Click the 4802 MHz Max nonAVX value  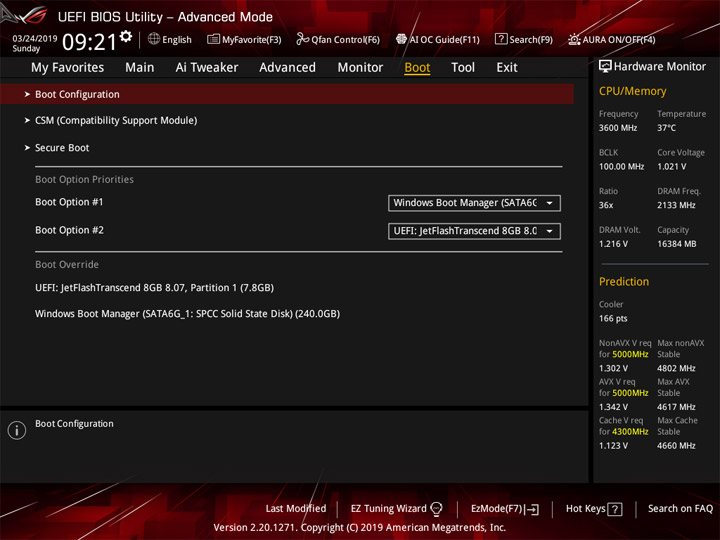coord(676,368)
